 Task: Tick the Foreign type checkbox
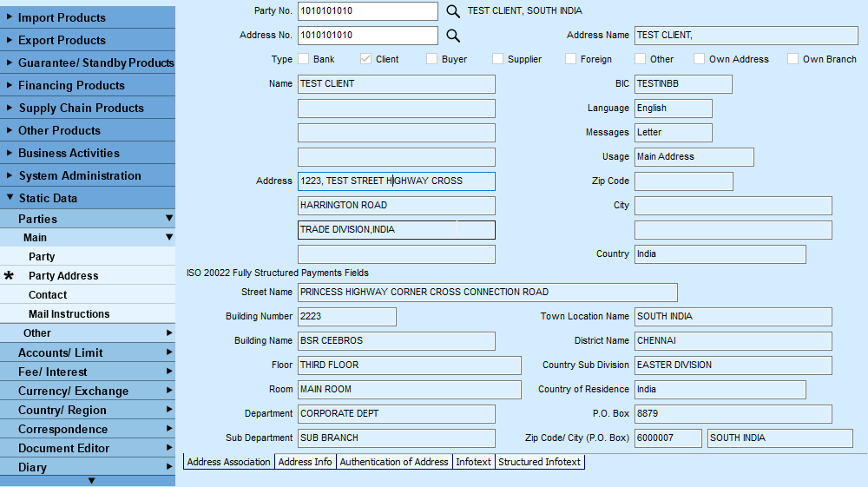click(x=570, y=59)
